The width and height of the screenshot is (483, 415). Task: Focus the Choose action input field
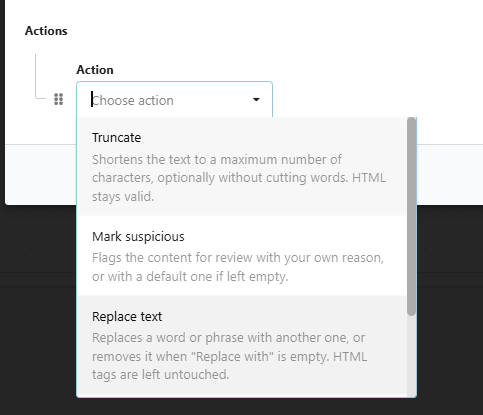pos(174,100)
